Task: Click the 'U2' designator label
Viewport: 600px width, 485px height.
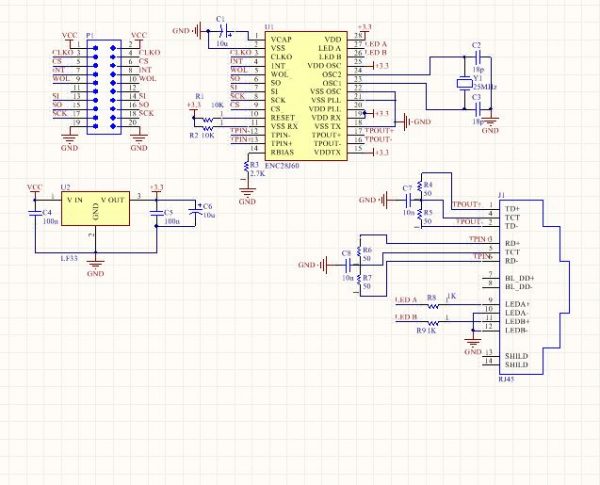Action: pyautogui.click(x=65, y=187)
